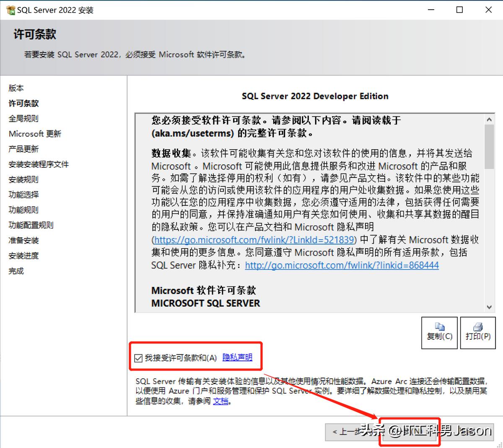Select 完成 at the bottom of the sidebar
The width and height of the screenshot is (503, 448).
16,271
